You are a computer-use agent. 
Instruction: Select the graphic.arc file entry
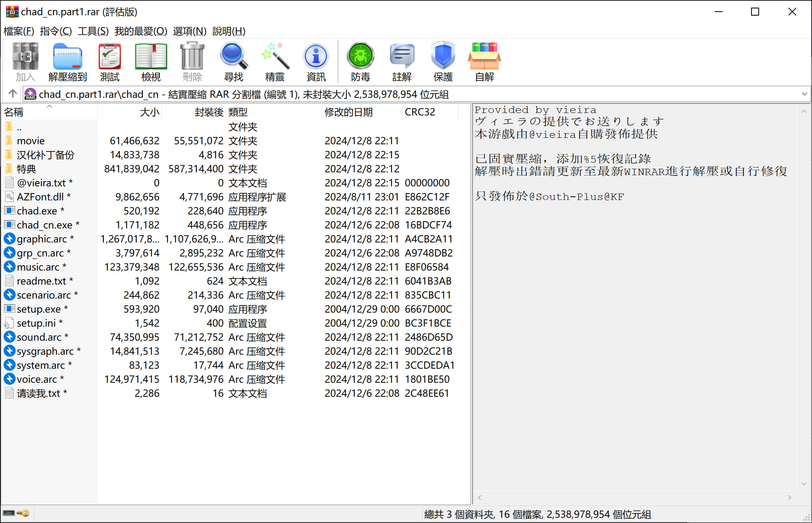(x=42, y=239)
